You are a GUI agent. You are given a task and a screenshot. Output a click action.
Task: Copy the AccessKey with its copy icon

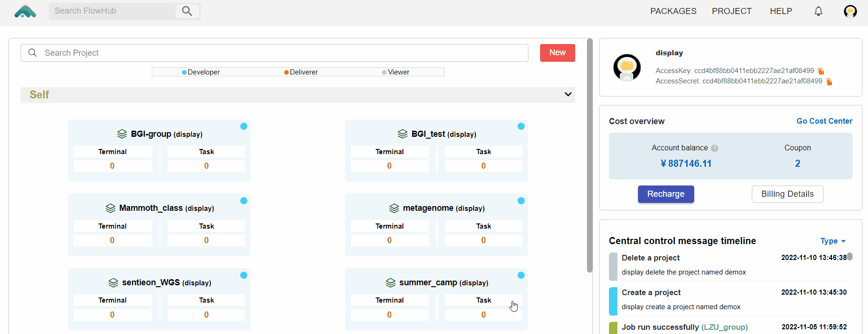click(x=821, y=71)
